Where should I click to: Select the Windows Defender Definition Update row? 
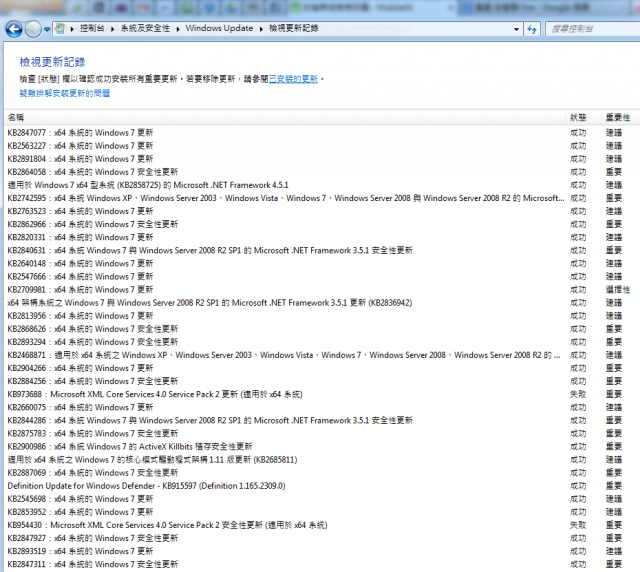(320, 486)
